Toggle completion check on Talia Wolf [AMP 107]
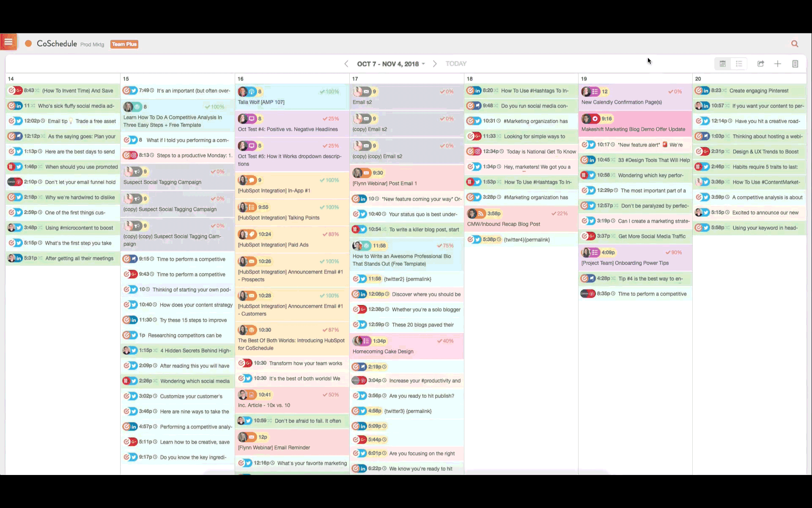Screen dimensions: 812x508 click(x=322, y=91)
